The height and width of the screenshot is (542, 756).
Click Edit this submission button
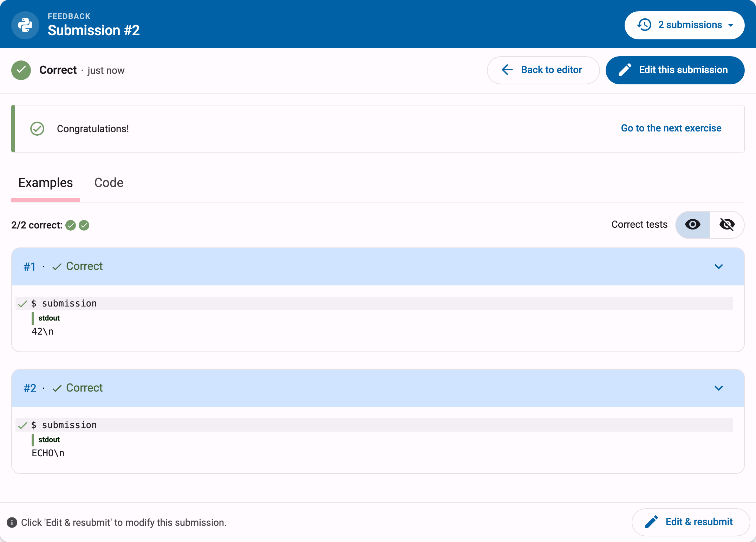point(675,70)
